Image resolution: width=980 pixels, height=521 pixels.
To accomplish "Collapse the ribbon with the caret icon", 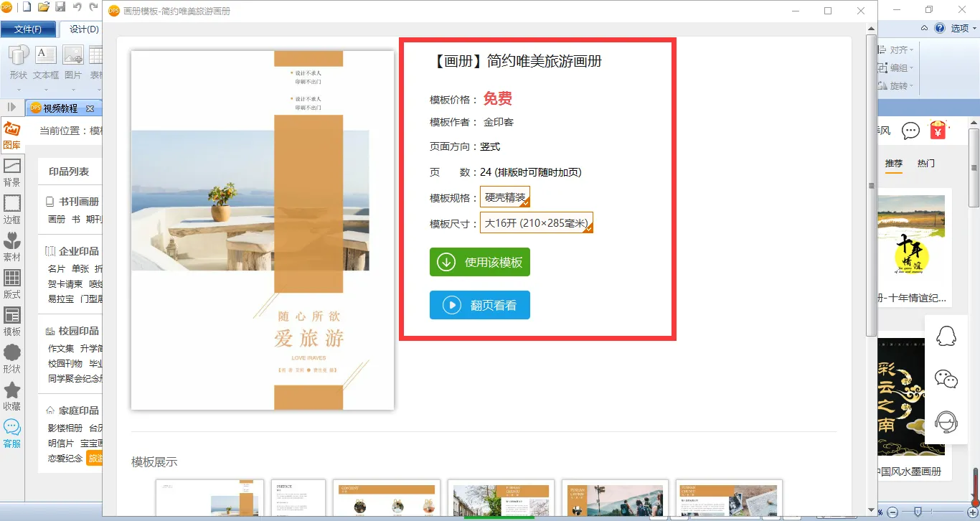I will 925,29.
